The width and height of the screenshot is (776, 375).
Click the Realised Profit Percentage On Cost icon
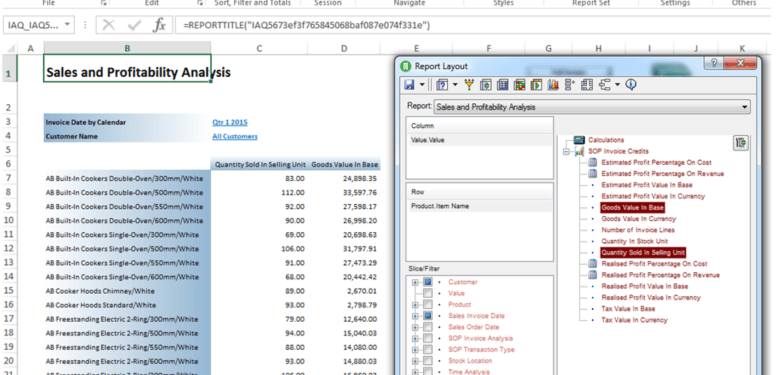coord(592,264)
